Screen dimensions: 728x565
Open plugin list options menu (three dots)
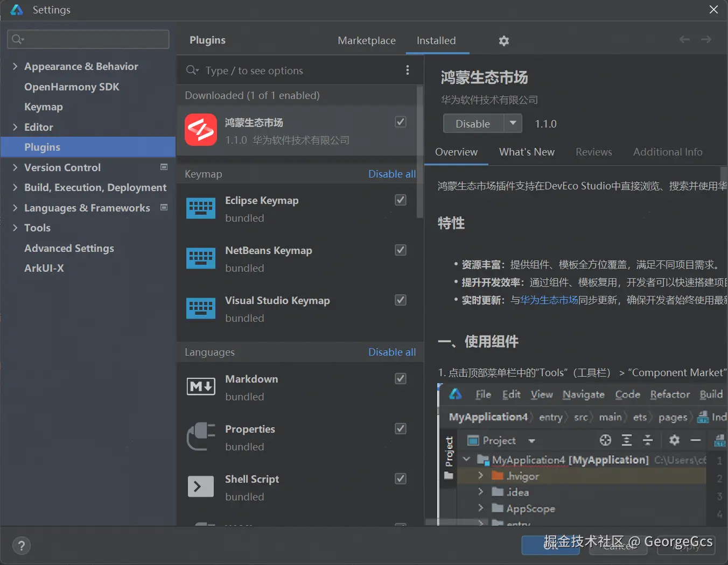click(408, 70)
